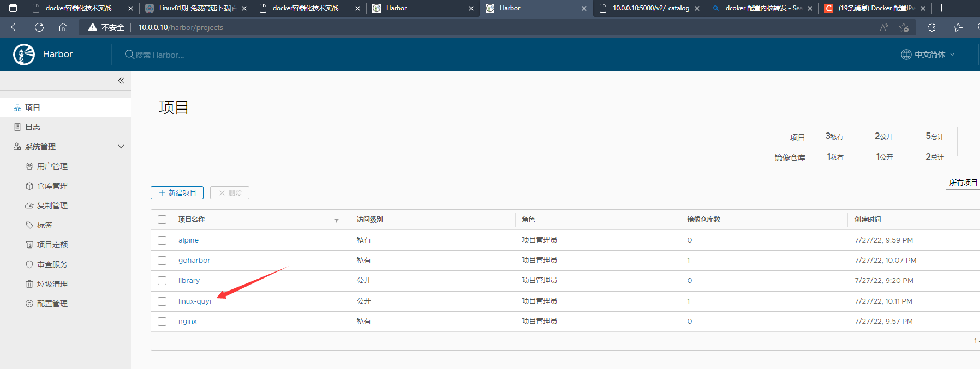This screenshot has height=369, width=980.
Task: Click the Harbor title text in header
Action: [58, 55]
